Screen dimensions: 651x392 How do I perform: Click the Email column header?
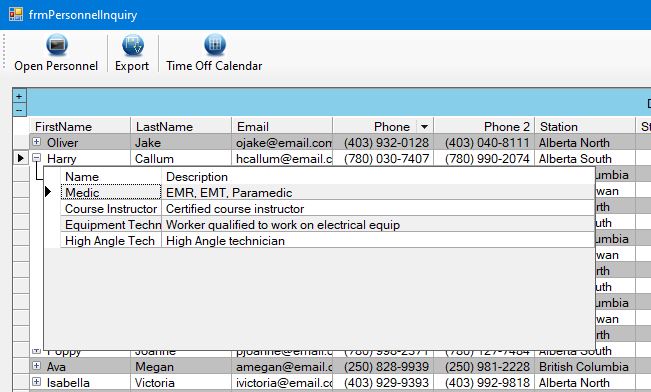(x=282, y=126)
